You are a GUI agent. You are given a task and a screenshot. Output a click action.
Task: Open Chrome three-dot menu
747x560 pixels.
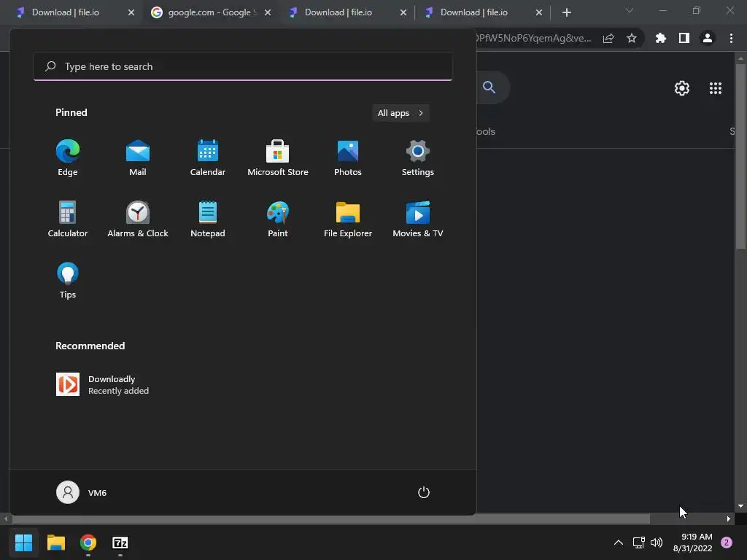731,39
